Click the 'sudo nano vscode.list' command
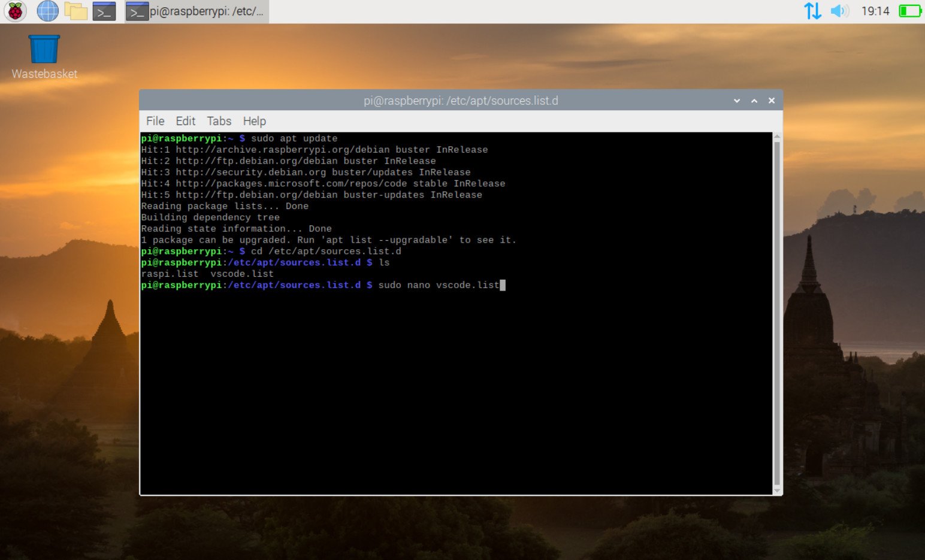 (x=439, y=286)
